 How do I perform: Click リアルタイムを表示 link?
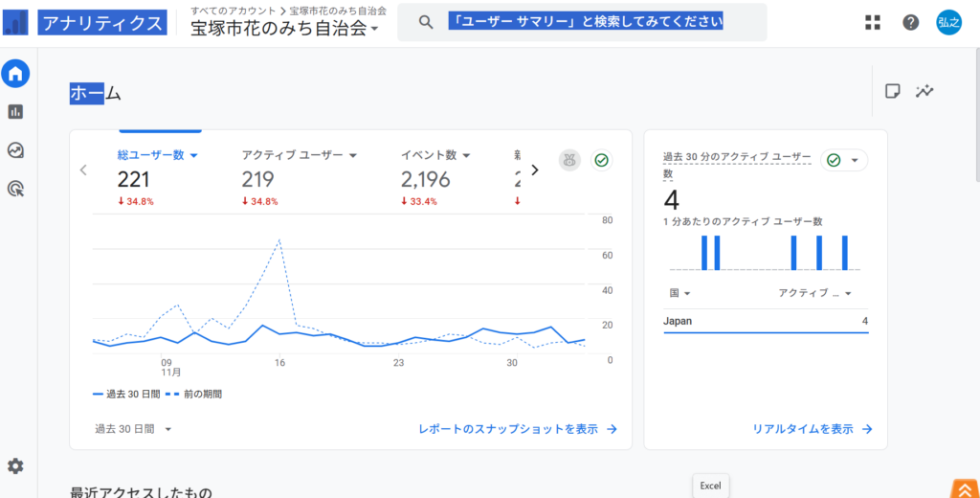tap(812, 429)
